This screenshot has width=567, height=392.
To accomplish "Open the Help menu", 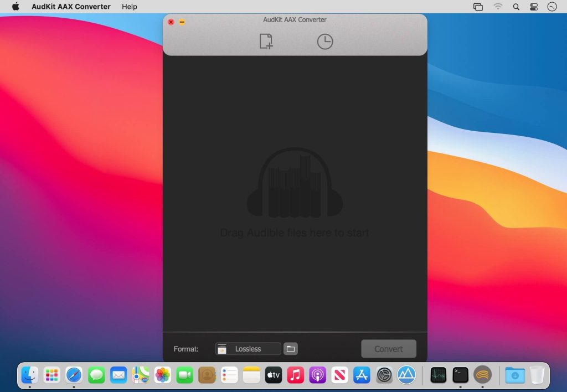I will click(x=129, y=7).
